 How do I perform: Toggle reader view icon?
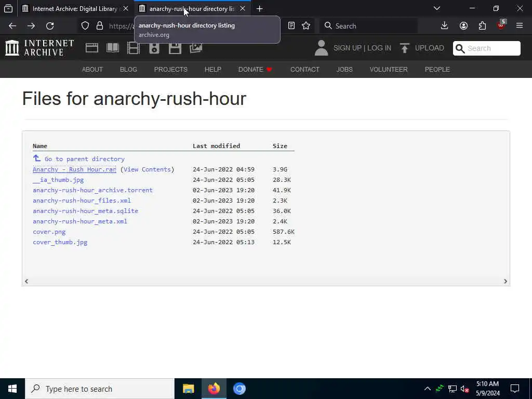[x=291, y=26]
